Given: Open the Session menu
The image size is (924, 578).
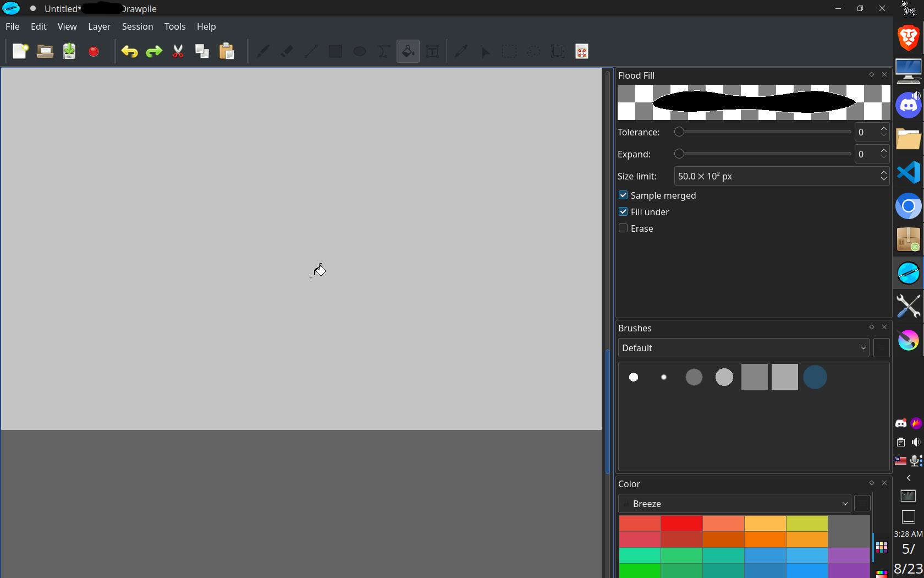Looking at the screenshot, I should [x=137, y=26].
